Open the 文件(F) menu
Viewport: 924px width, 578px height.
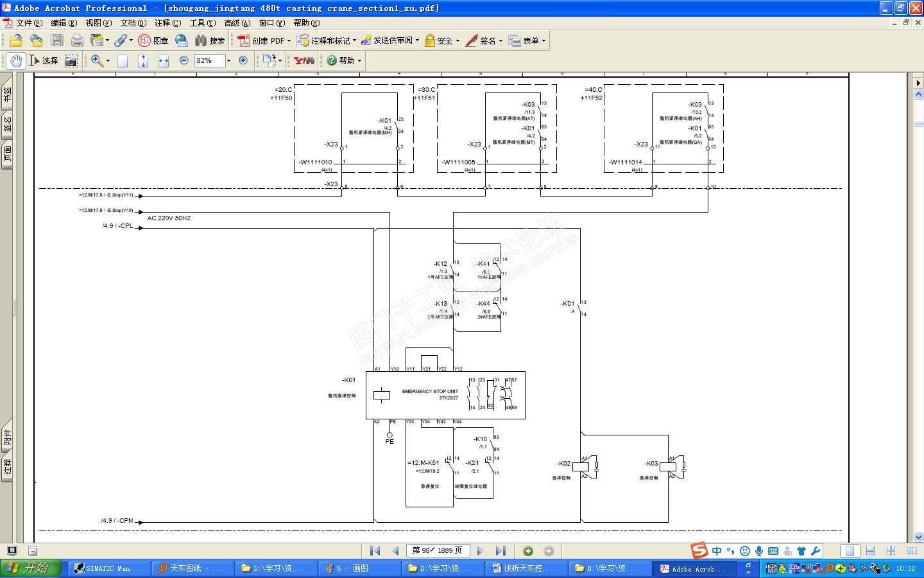point(30,22)
